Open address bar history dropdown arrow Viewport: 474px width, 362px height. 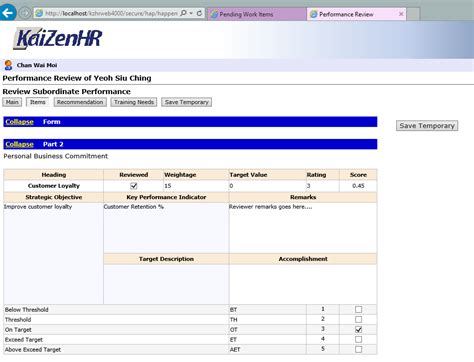coord(191,13)
